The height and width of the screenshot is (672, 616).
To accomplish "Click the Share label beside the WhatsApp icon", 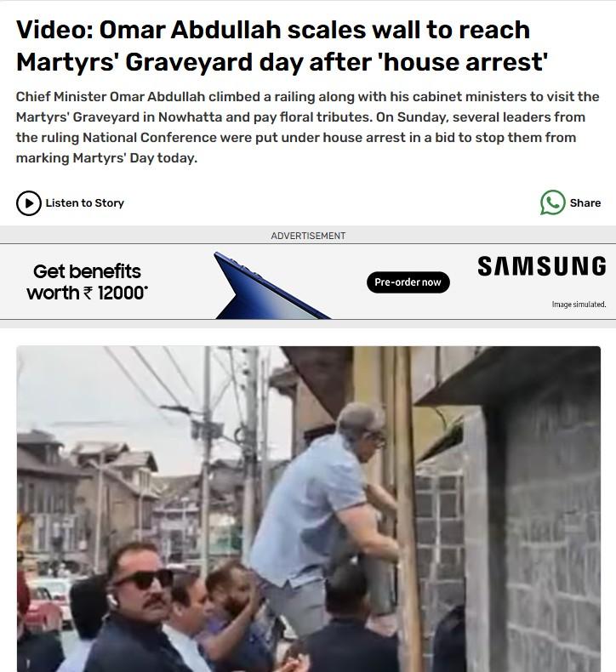I will (585, 202).
